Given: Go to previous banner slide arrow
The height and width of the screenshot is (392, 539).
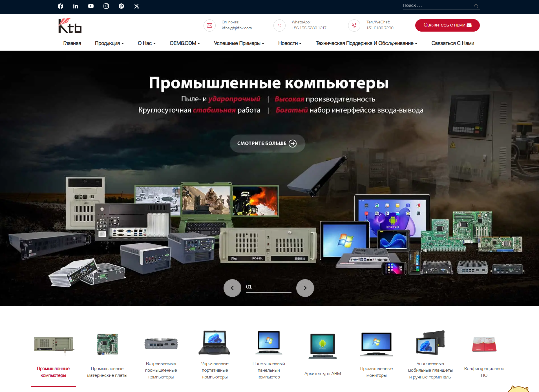Looking at the screenshot, I should pyautogui.click(x=232, y=288).
